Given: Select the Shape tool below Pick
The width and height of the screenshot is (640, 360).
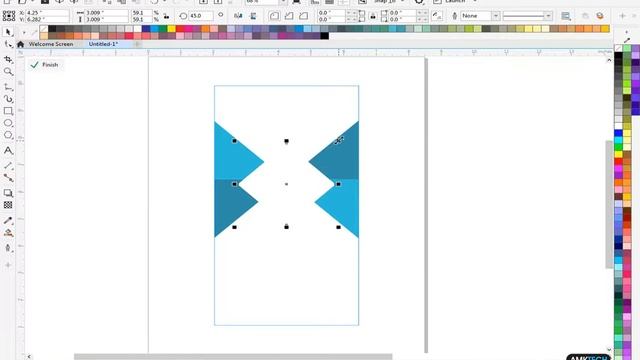Looking at the screenshot, I should [8, 44].
